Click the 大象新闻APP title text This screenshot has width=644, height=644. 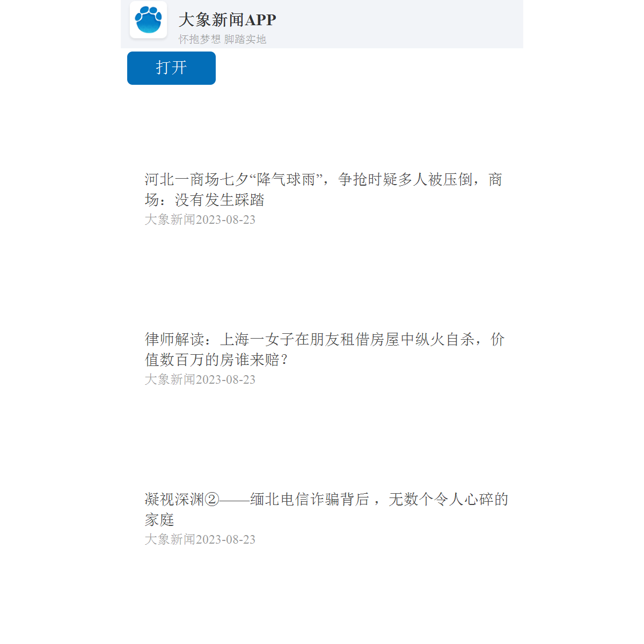tap(227, 20)
